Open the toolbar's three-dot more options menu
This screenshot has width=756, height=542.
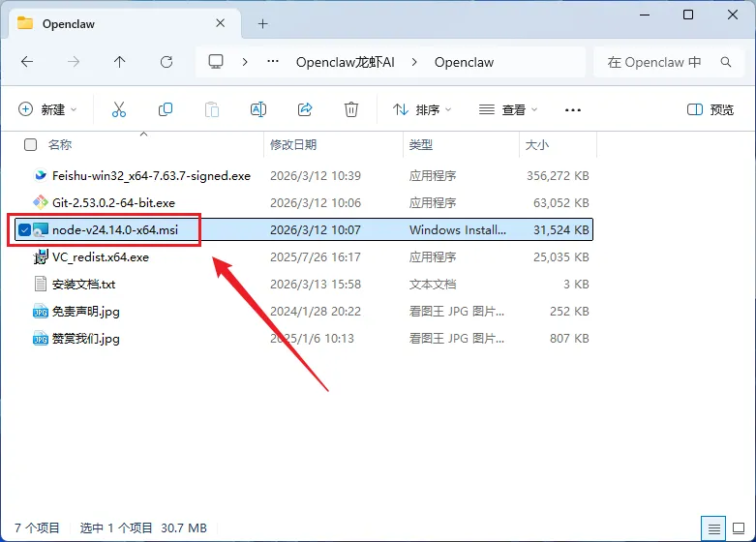(573, 110)
